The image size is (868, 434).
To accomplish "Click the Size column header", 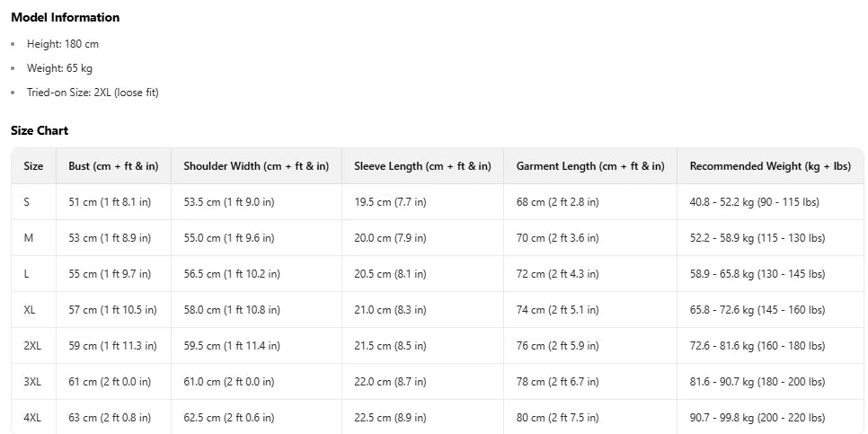I will [33, 166].
